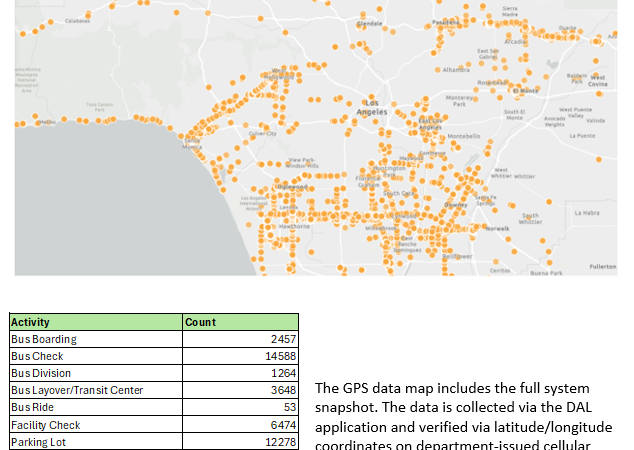Click the Glendale label on the map
The height and width of the screenshot is (450, 634).
coord(369,22)
